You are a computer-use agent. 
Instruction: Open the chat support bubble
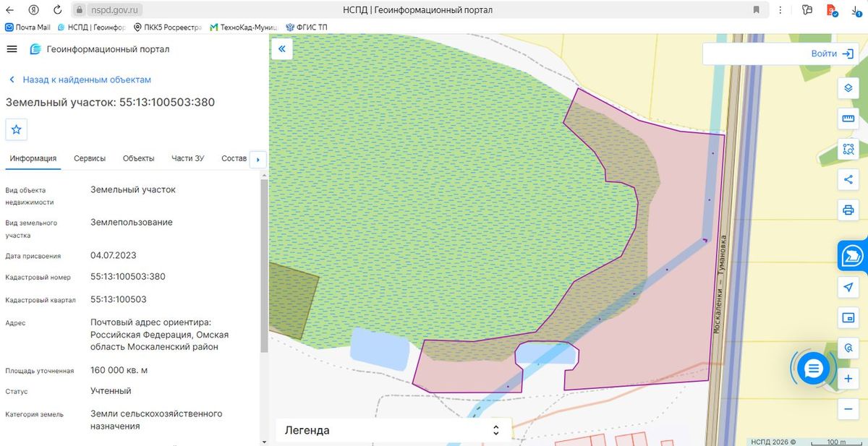[814, 369]
